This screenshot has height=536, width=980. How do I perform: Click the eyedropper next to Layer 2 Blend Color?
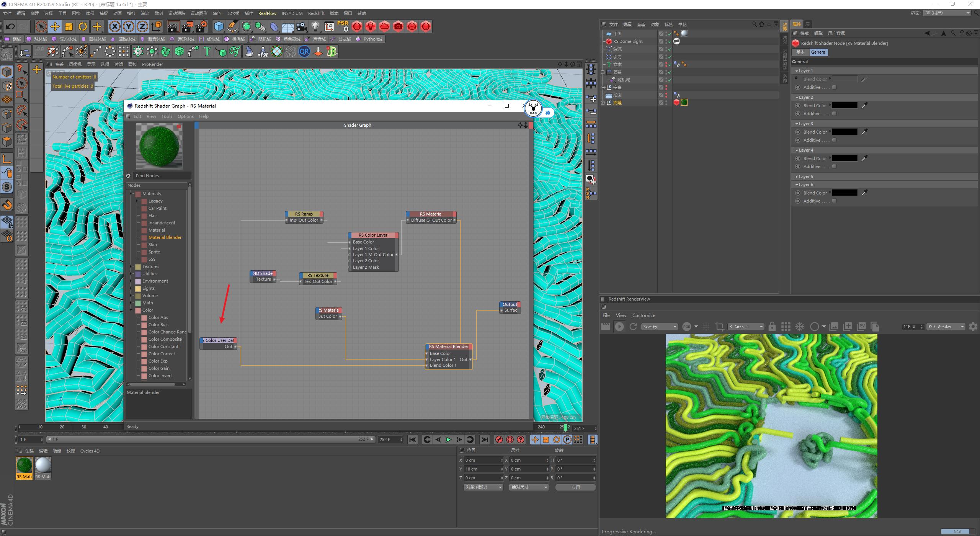coord(864,105)
